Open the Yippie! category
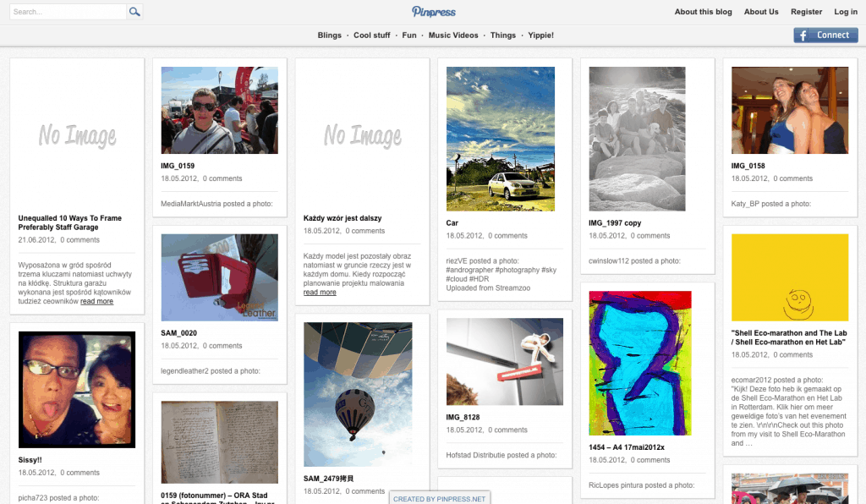This screenshot has width=866, height=504. coord(540,35)
